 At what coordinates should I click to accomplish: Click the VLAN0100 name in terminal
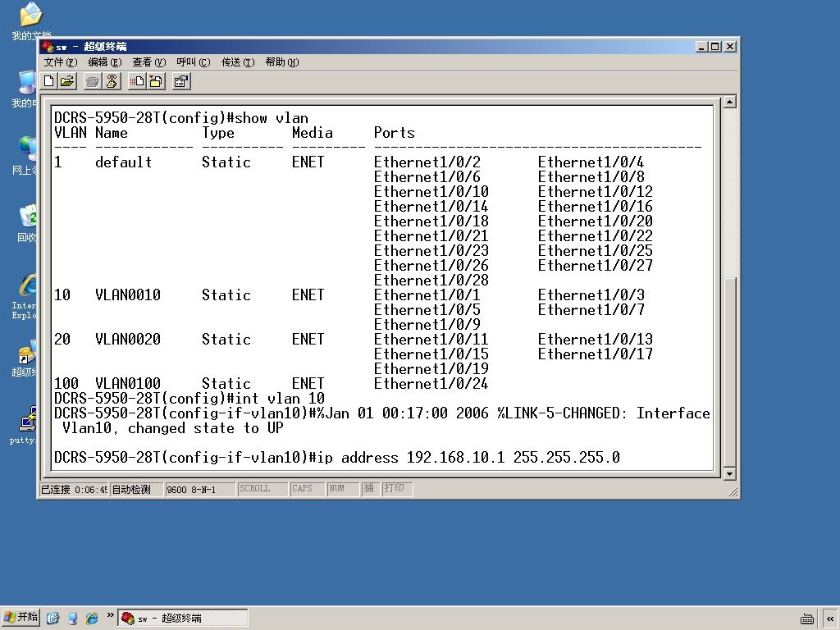click(x=127, y=384)
